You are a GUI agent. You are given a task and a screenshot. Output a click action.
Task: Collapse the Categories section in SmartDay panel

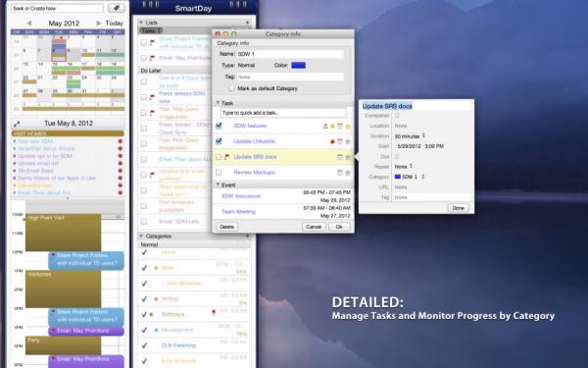(x=141, y=237)
